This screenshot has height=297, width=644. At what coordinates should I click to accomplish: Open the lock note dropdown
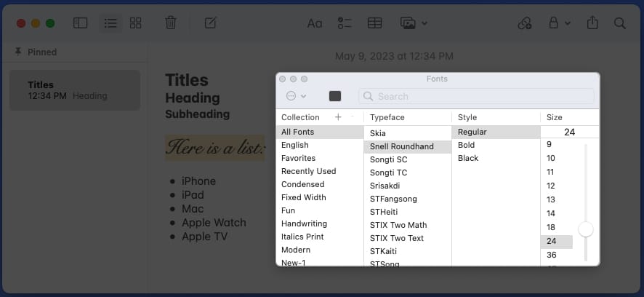(x=560, y=23)
